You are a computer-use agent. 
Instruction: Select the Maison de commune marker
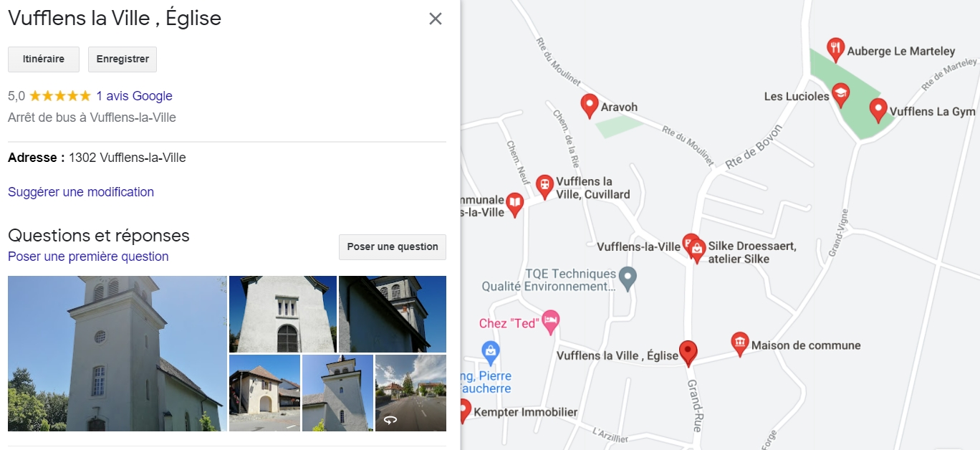click(x=739, y=344)
